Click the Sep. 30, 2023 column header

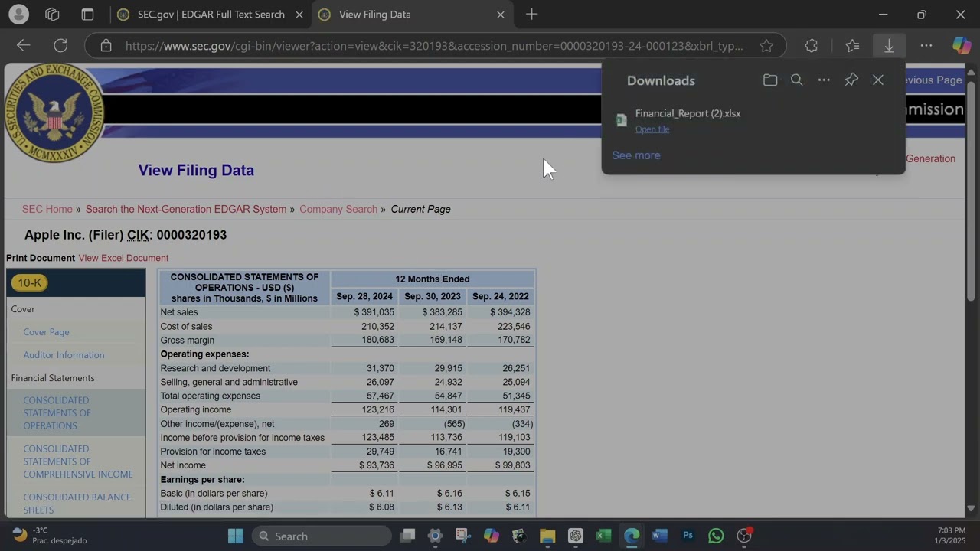[x=433, y=296]
